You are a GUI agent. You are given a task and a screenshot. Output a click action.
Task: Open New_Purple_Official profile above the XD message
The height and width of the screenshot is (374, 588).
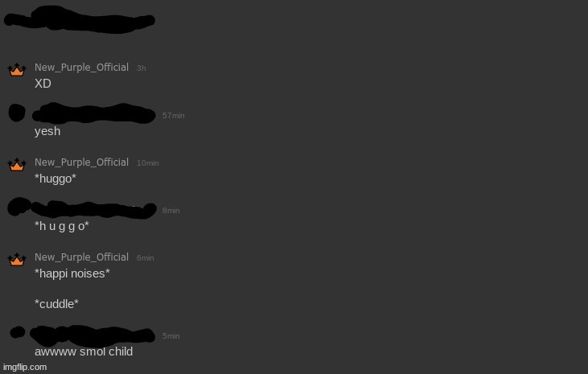pyautogui.click(x=81, y=67)
